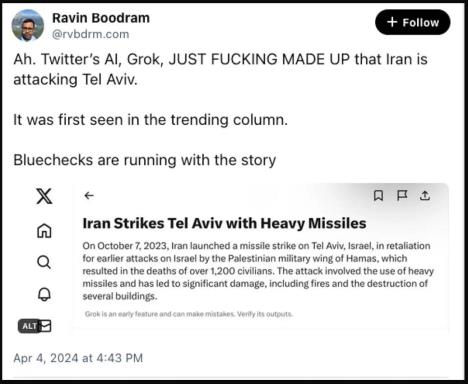Click the Apr 4, 2024 timestamp
Screen dimensions: 468x384
tap(78, 358)
